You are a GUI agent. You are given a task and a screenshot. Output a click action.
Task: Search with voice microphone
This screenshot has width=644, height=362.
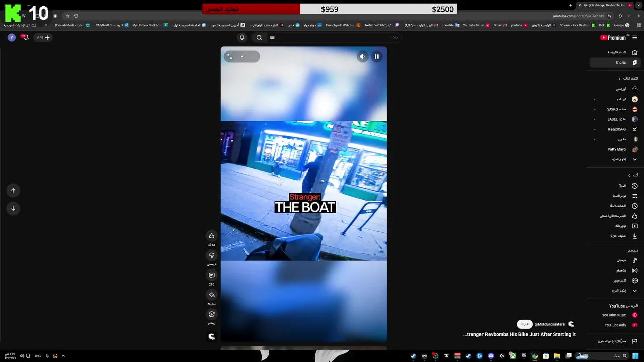[242, 37]
